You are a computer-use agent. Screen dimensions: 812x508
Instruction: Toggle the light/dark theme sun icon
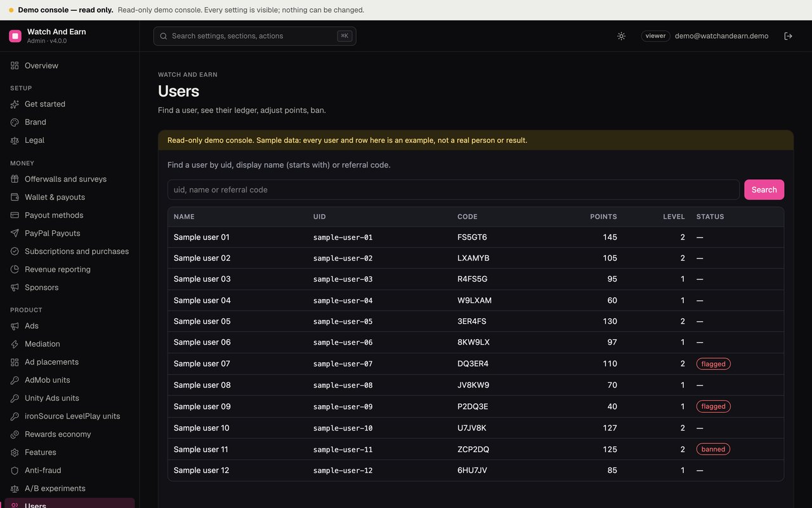621,36
